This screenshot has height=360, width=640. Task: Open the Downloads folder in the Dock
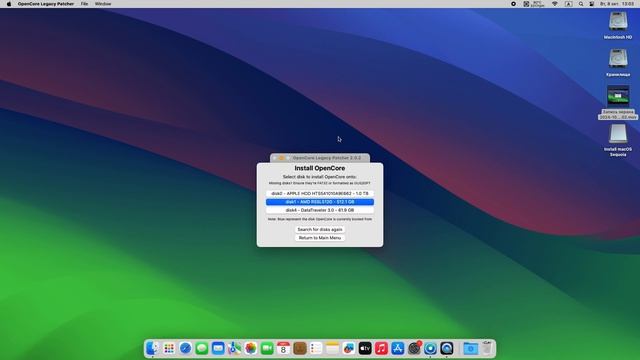[x=470, y=348]
